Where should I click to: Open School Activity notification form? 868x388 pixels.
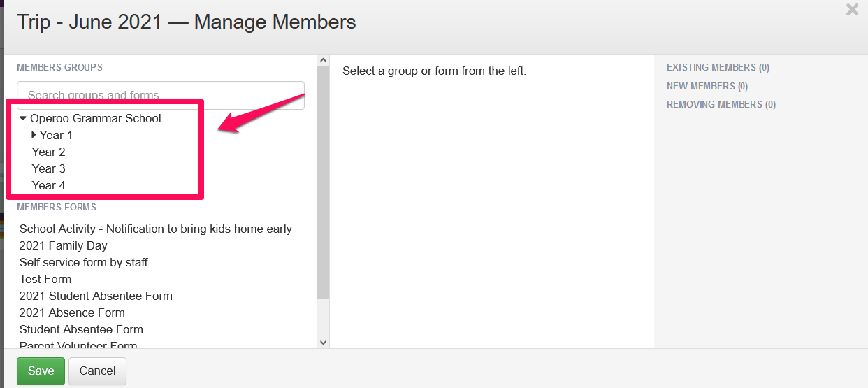[x=155, y=229]
